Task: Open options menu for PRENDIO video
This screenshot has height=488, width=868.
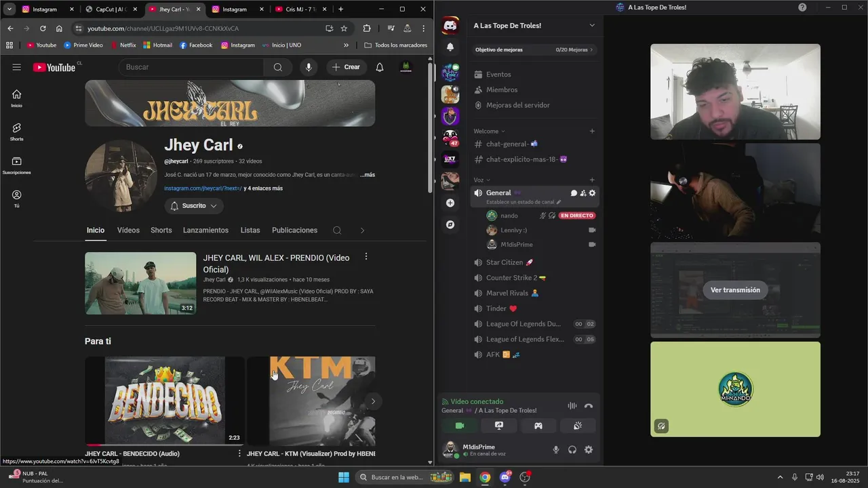Action: pos(366,257)
